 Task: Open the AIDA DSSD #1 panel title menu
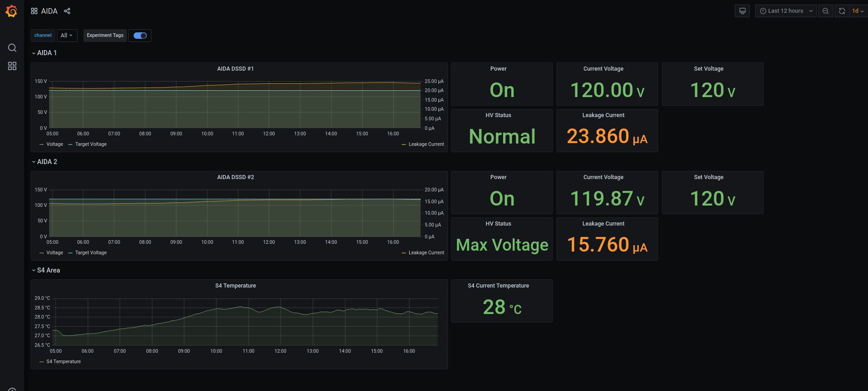[x=235, y=69]
